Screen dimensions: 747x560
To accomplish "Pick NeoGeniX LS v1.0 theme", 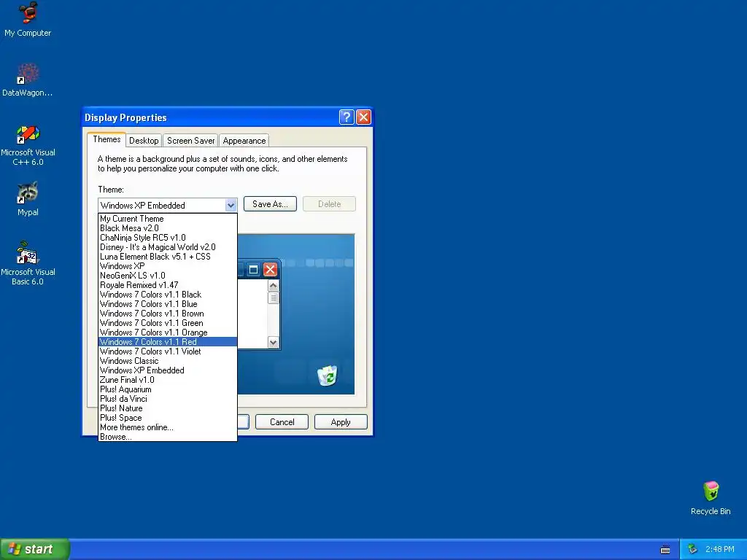I will pyautogui.click(x=168, y=276).
